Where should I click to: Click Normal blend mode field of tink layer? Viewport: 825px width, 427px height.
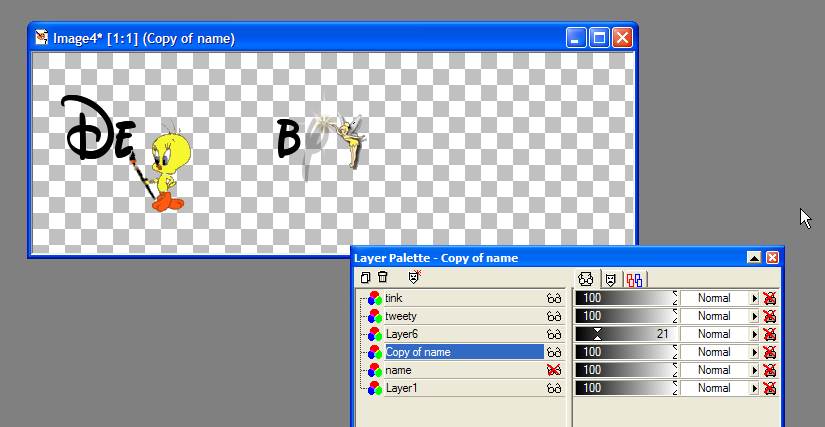(x=715, y=298)
